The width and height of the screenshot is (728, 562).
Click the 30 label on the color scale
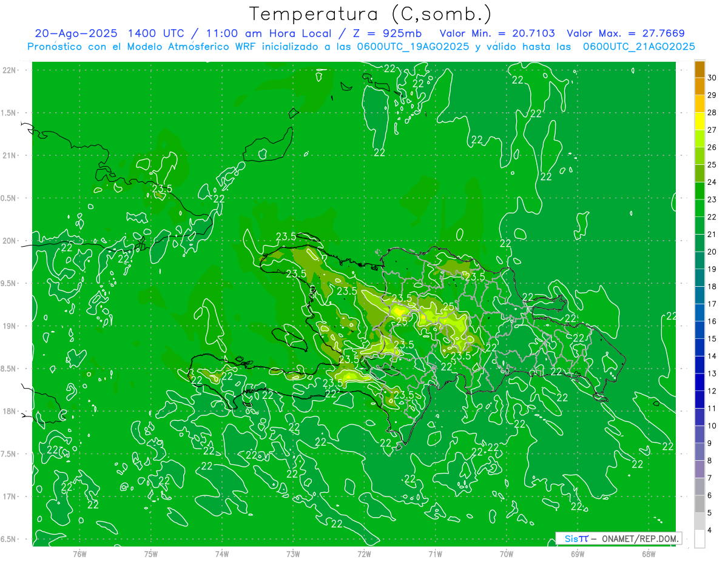pyautogui.click(x=712, y=78)
